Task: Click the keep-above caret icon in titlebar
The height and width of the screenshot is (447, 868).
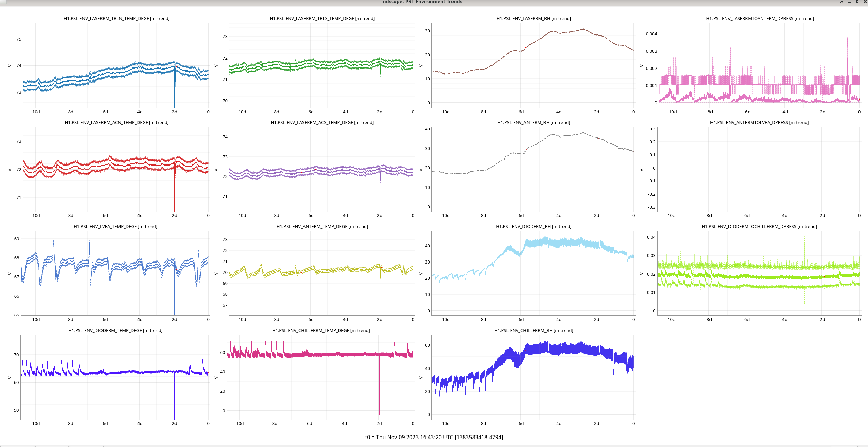Action: click(842, 2)
